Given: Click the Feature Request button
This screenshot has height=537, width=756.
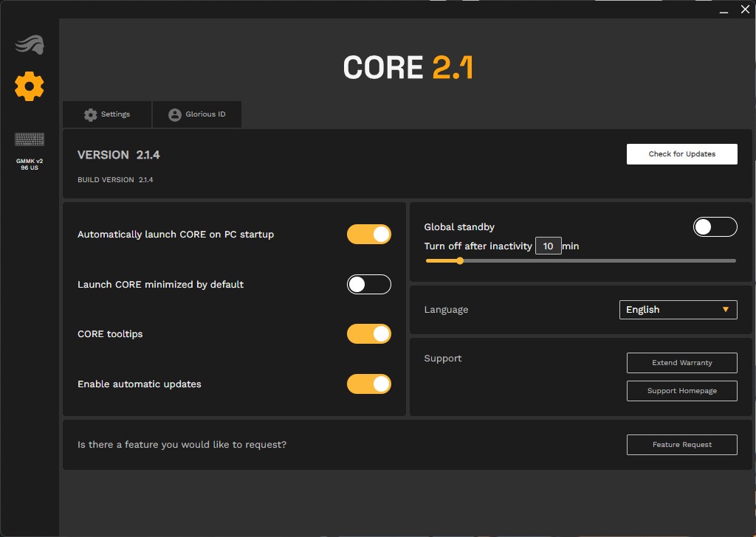Looking at the screenshot, I should tap(681, 445).
